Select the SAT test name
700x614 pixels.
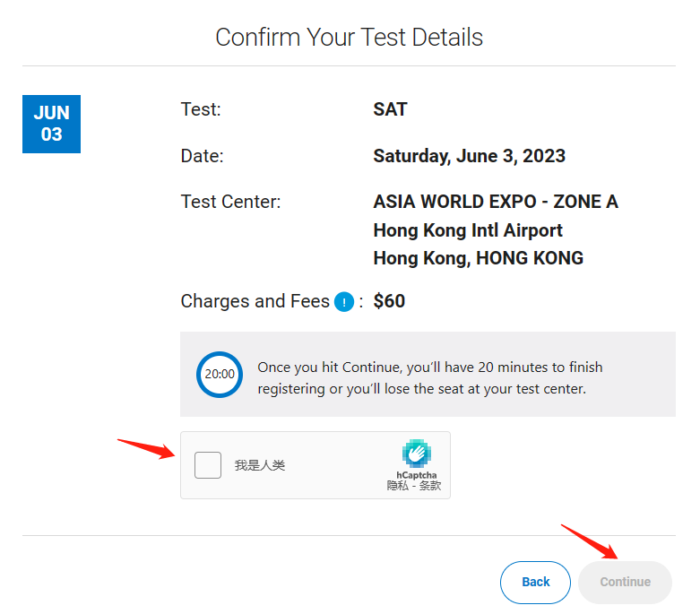tap(390, 109)
